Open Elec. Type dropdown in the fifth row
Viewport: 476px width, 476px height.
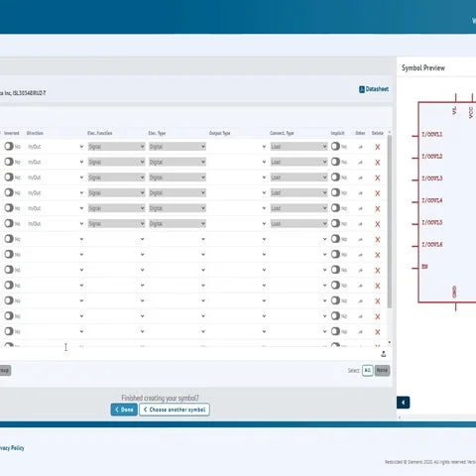tap(178, 208)
